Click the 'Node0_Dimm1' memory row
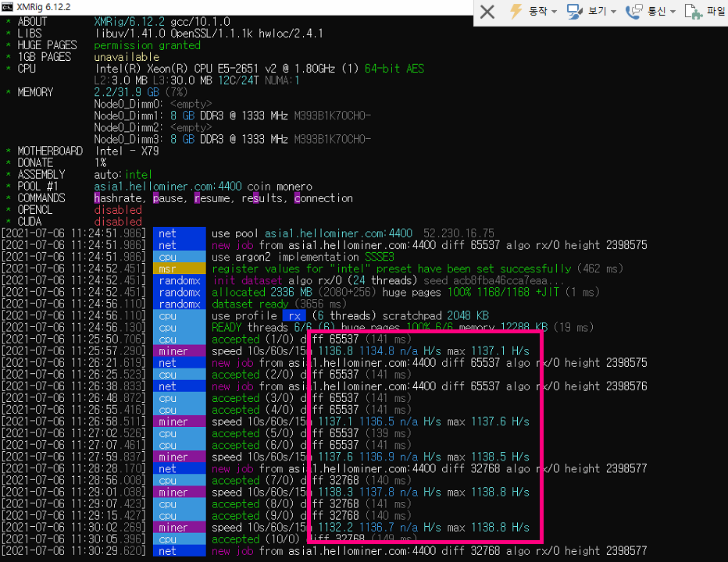 click(233, 116)
